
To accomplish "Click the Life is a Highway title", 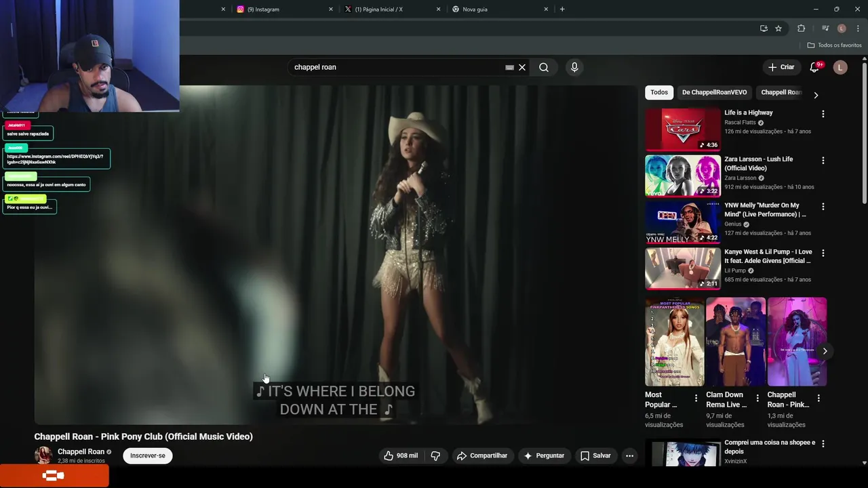I will pyautogui.click(x=749, y=113).
